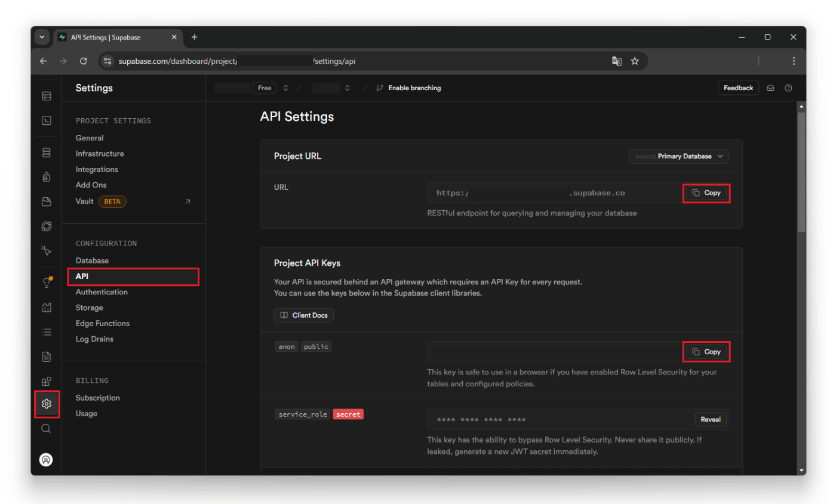This screenshot has width=836, height=504.
Task: Click the page scrollbar thumb
Action: tap(801, 171)
